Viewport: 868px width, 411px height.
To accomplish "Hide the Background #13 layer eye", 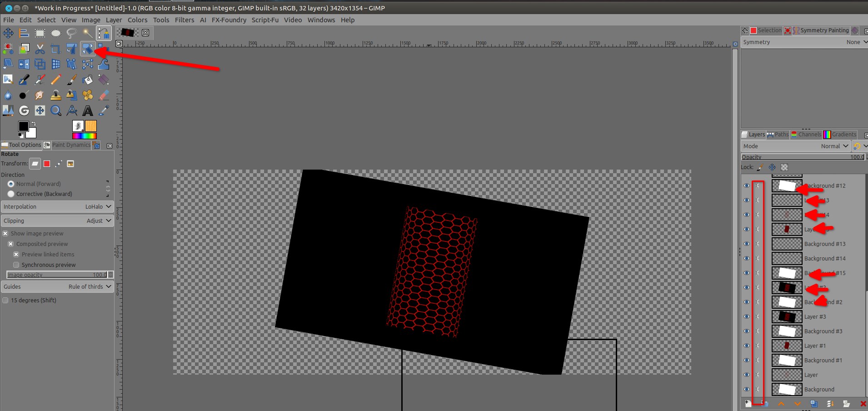I will 746,244.
